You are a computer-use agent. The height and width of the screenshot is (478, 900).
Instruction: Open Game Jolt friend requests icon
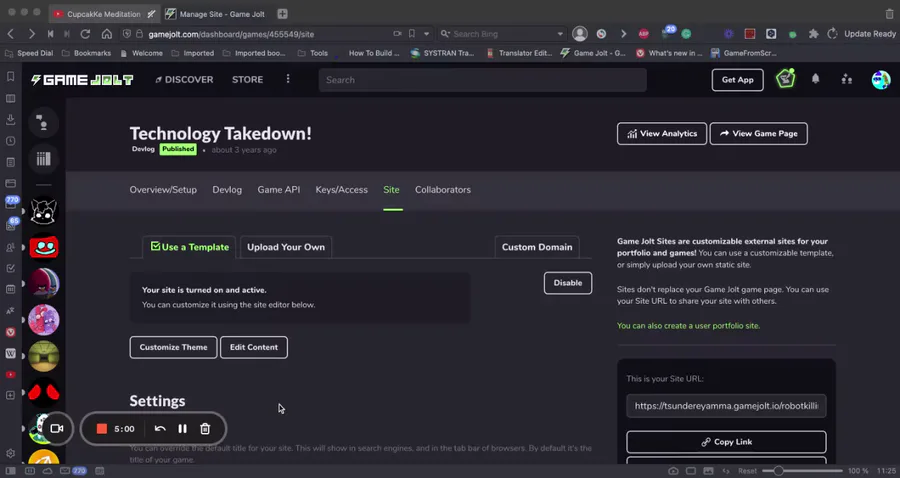pos(847,80)
